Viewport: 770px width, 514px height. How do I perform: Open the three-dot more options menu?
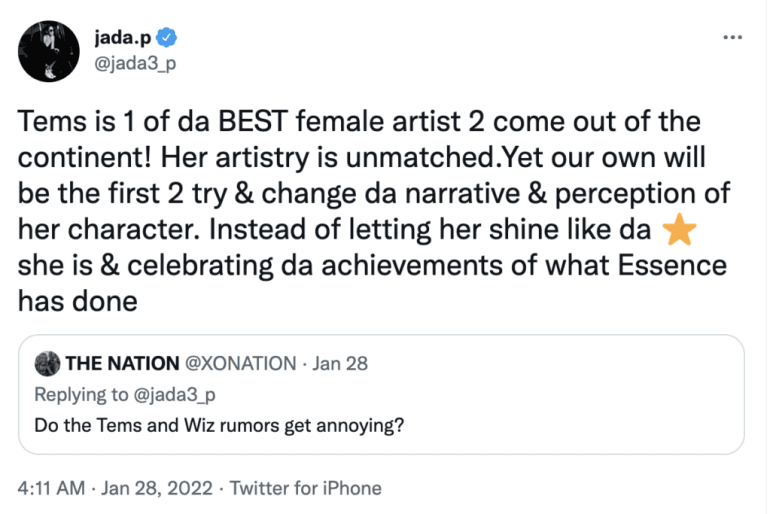coord(733,39)
